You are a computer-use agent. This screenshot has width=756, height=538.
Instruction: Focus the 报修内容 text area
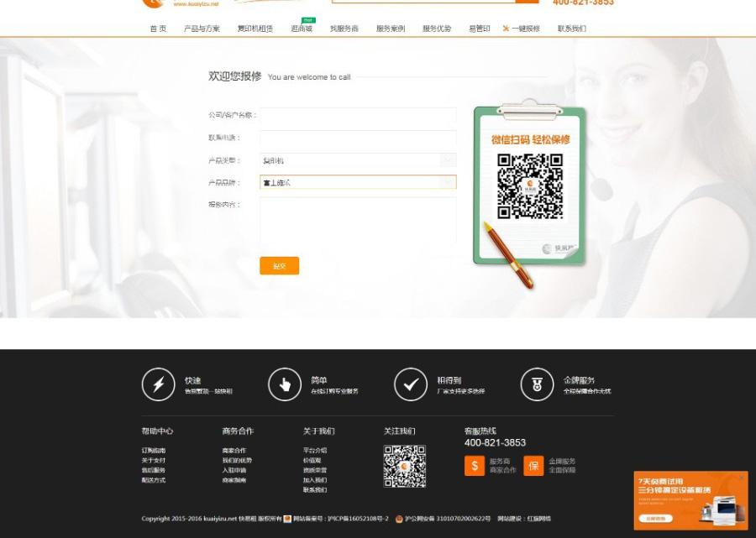pos(358,220)
